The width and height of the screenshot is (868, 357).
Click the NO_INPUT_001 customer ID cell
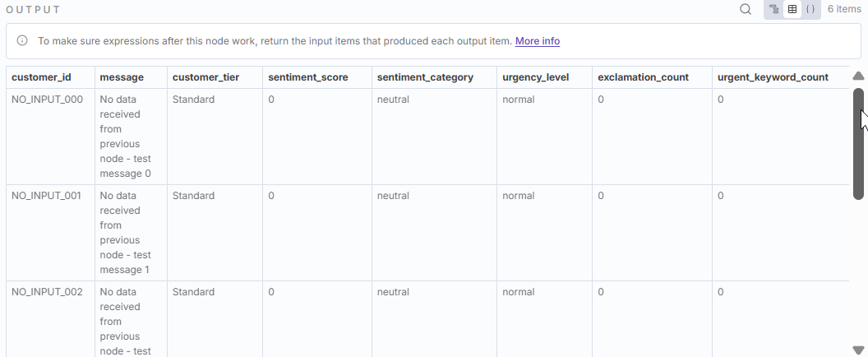pos(47,196)
